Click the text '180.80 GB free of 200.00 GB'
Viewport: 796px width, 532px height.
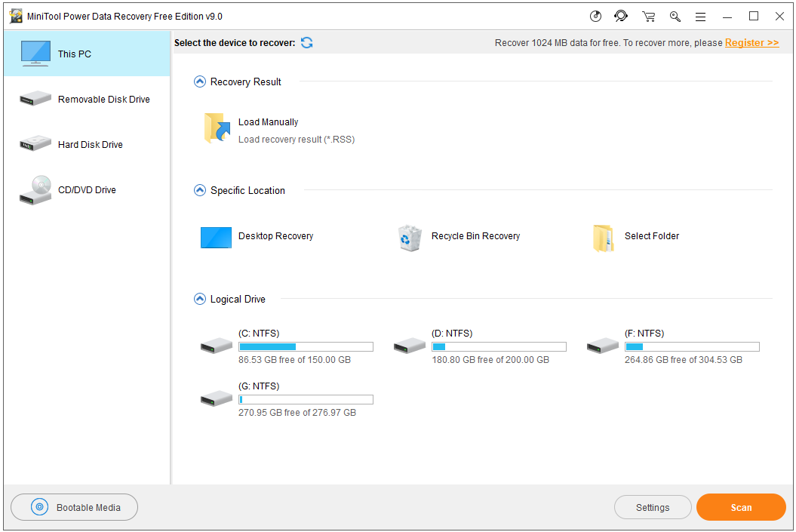click(490, 360)
